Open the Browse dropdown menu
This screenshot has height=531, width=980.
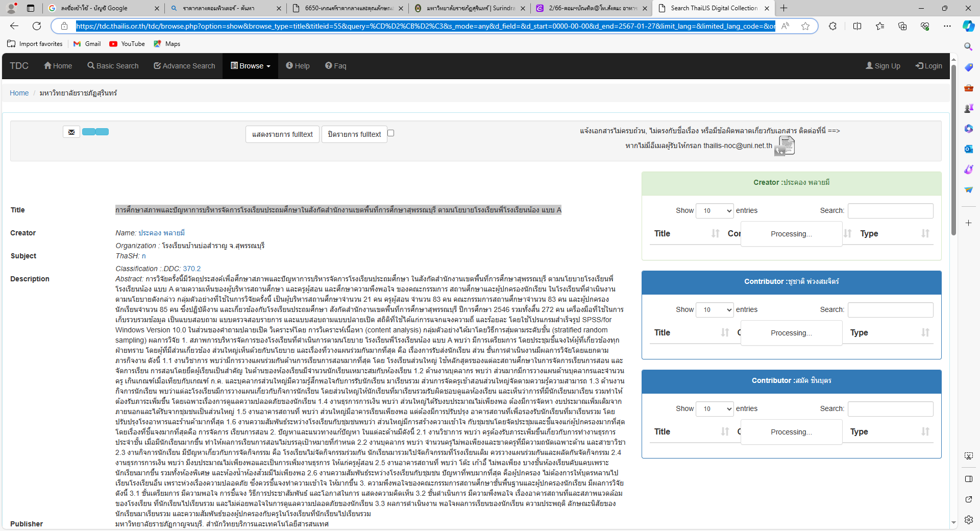(251, 66)
